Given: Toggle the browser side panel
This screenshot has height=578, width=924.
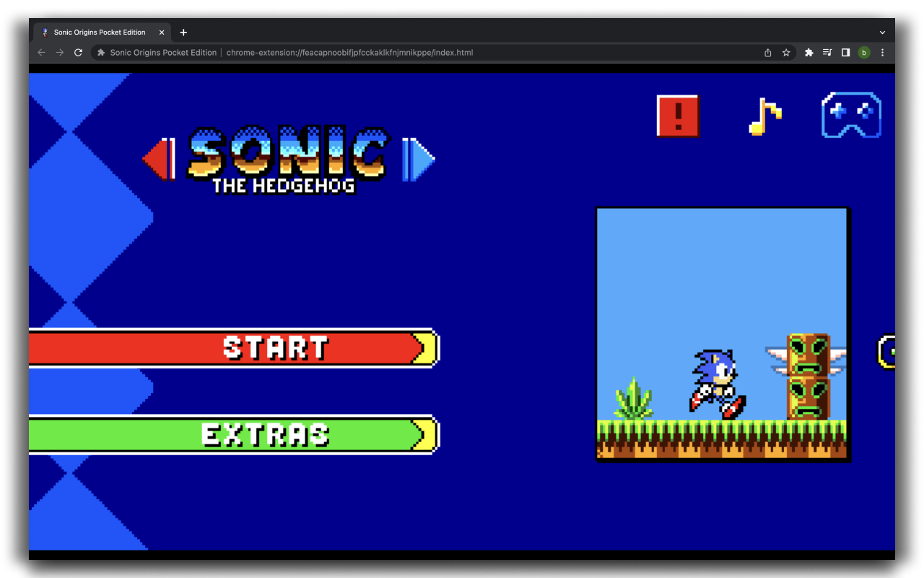Looking at the screenshot, I should (845, 53).
